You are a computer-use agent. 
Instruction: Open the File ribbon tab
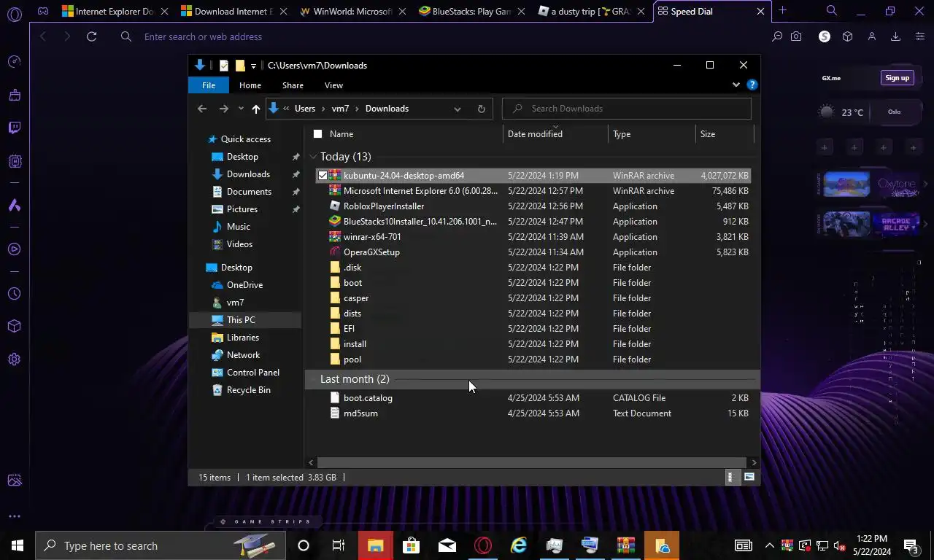coord(209,85)
